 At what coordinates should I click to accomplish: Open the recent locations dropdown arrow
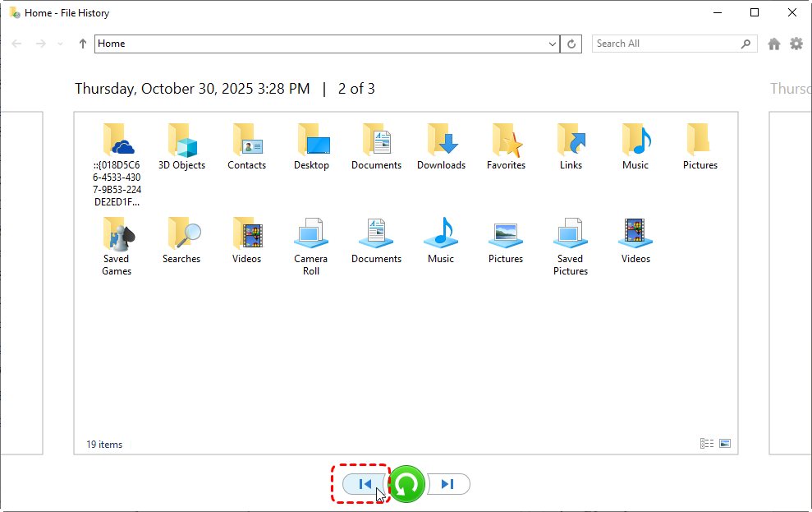pos(61,44)
